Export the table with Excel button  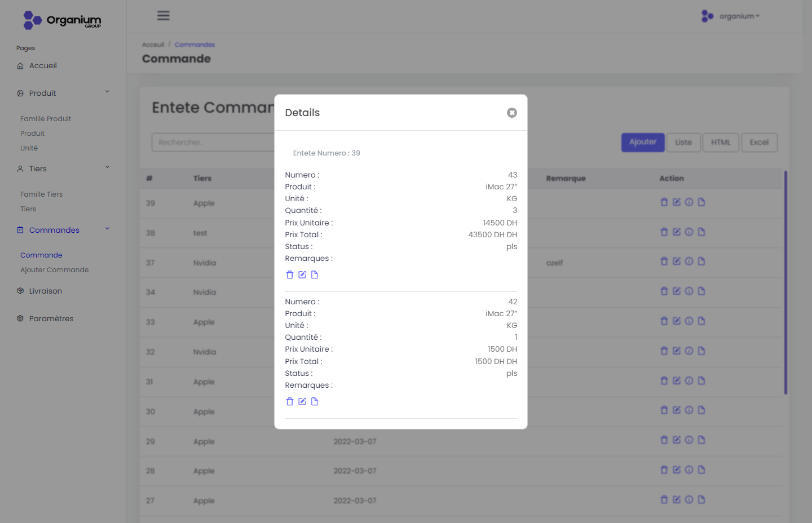(759, 143)
